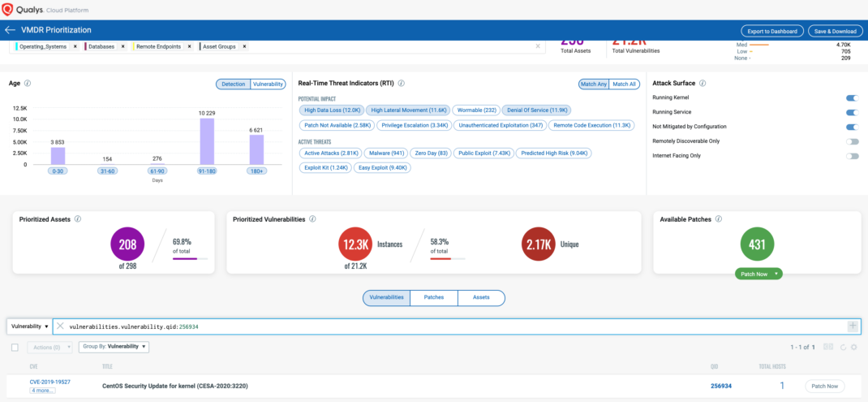
Task: Enable Remotely Discoverable Only toggle
Action: tap(852, 141)
